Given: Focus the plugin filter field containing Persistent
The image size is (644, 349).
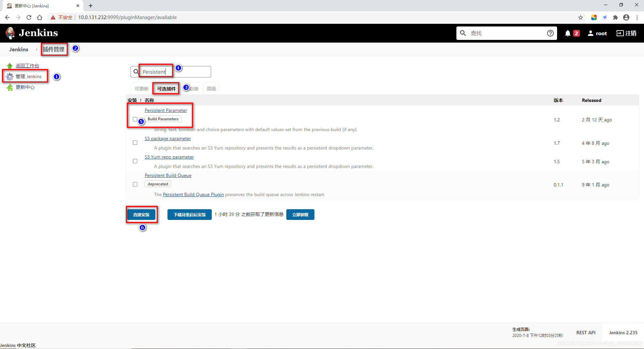Looking at the screenshot, I should 171,72.
